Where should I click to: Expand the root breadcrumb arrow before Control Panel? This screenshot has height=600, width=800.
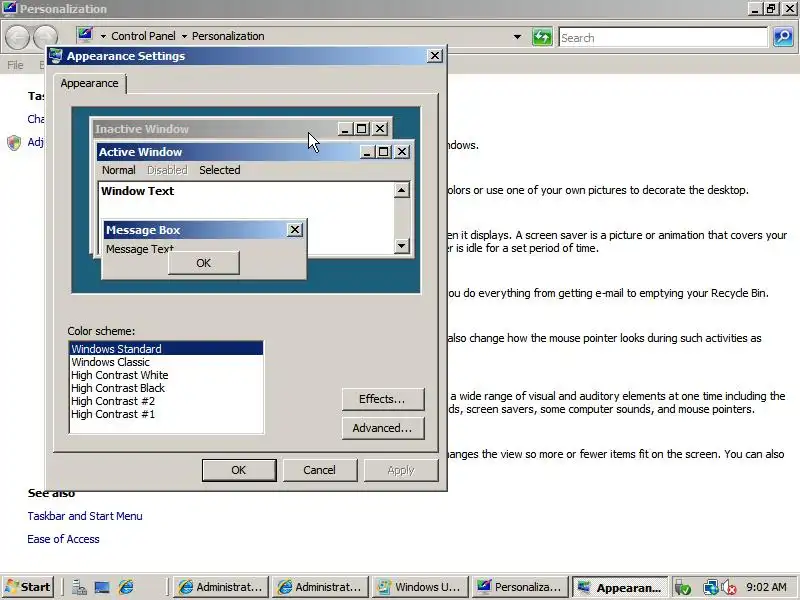[x=103, y=36]
